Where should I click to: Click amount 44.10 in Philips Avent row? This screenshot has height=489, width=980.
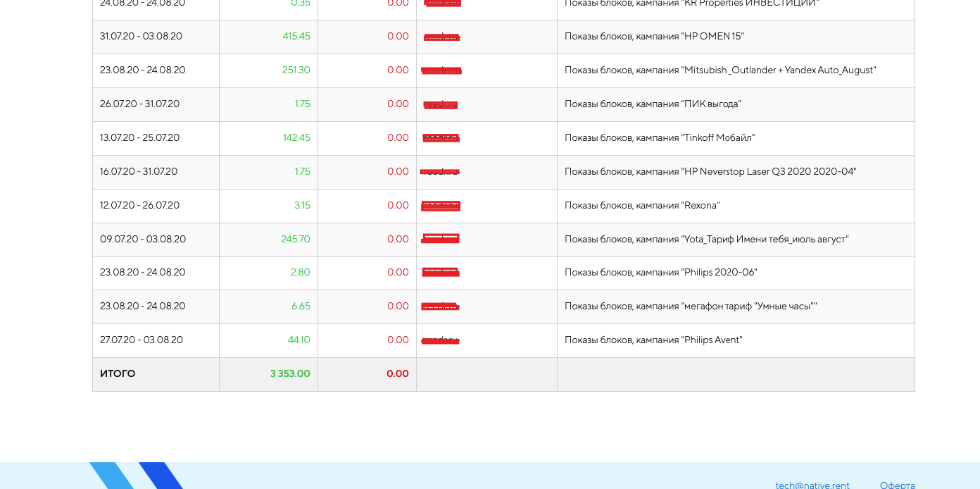(299, 340)
